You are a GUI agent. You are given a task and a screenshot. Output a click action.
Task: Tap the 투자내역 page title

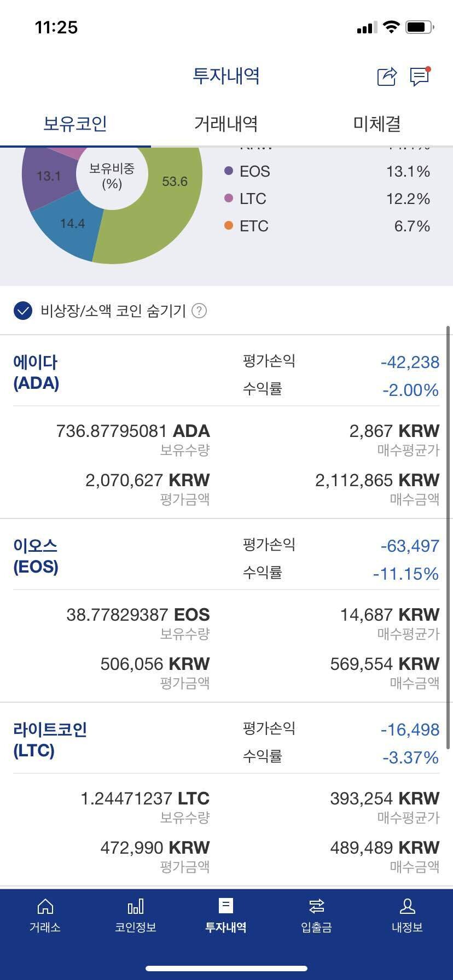pos(226,77)
